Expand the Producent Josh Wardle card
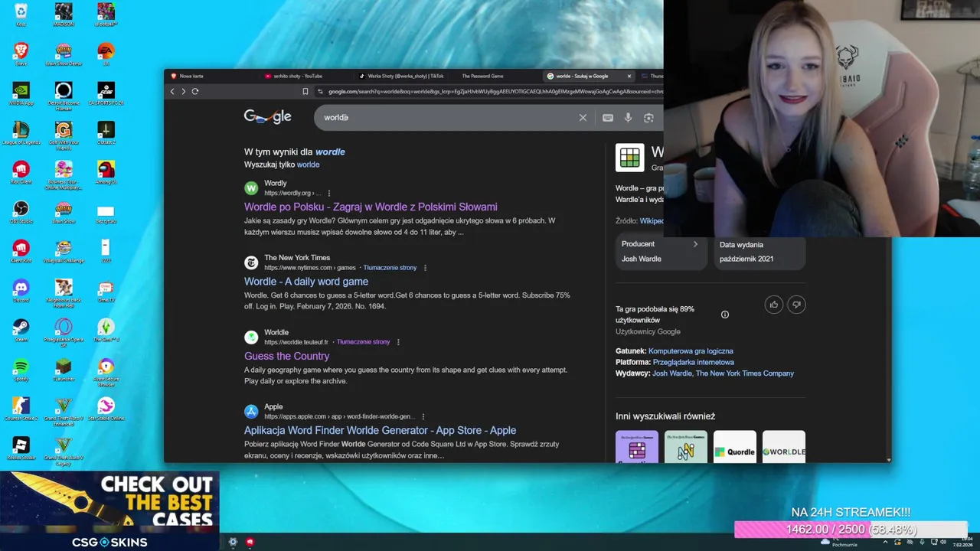 661,252
